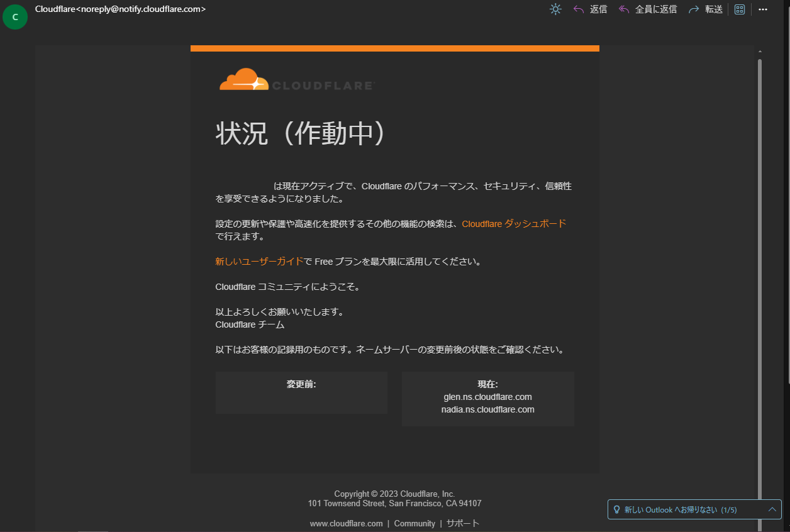Select the 返信 menu item
Screen dimensions: 790x532
coord(598,9)
